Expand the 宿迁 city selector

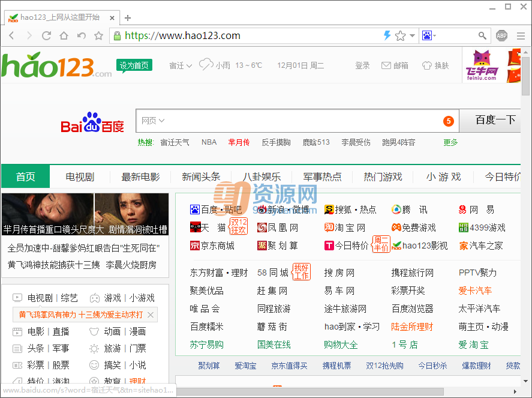click(181, 65)
